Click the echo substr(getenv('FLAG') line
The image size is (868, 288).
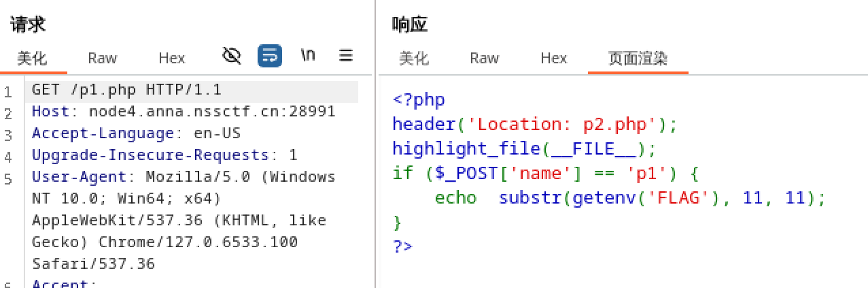(x=630, y=198)
